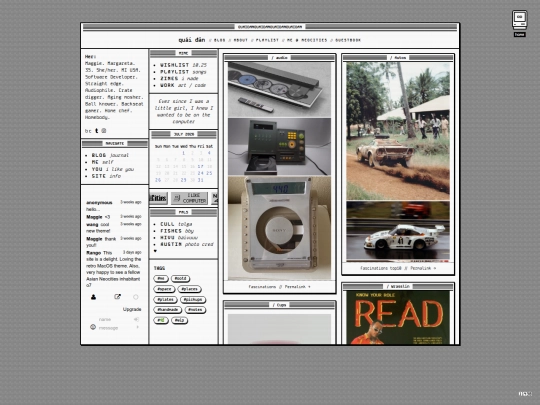Open the CD changer photo in audio post
This screenshot has height=405, width=540.
pos(279,90)
